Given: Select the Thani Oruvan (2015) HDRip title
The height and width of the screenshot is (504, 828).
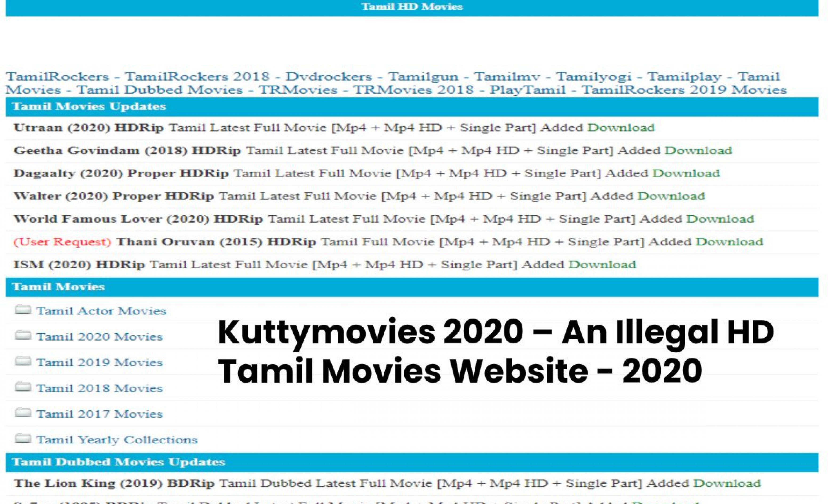Looking at the screenshot, I should coord(216,242).
